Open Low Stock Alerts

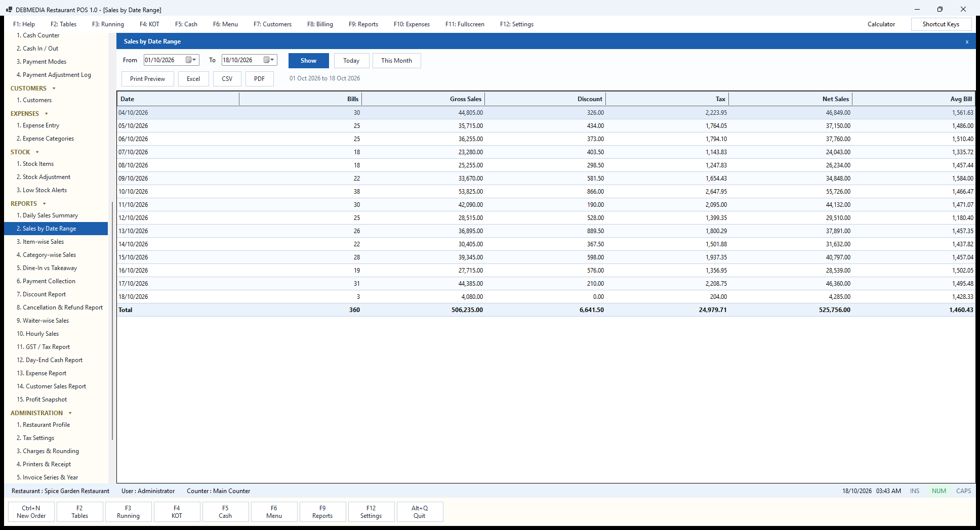56,190
